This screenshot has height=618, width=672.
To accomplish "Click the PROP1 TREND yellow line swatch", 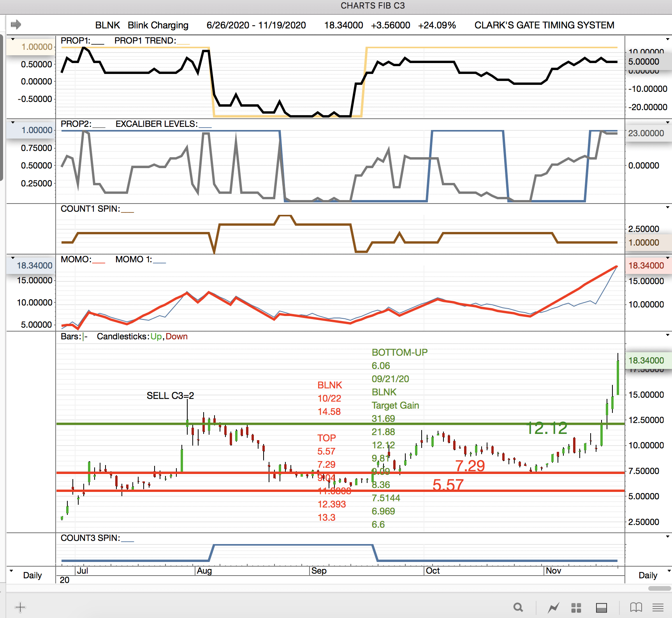I will (x=183, y=44).
